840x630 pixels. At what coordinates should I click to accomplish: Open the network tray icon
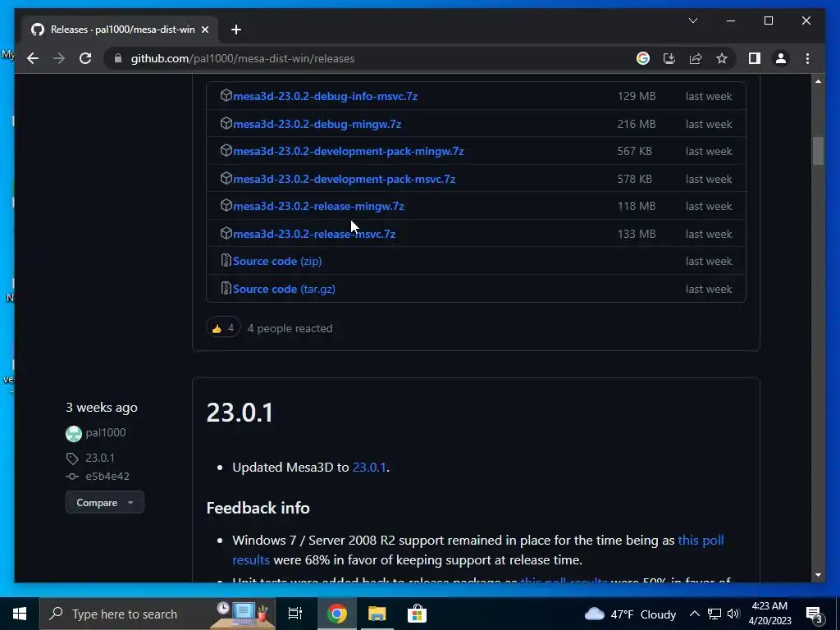pos(714,614)
